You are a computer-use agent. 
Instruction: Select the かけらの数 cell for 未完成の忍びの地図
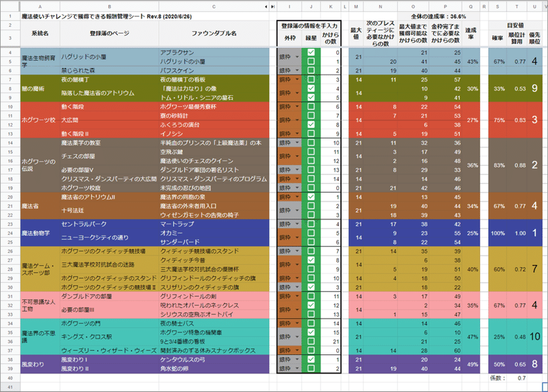coord(331,188)
